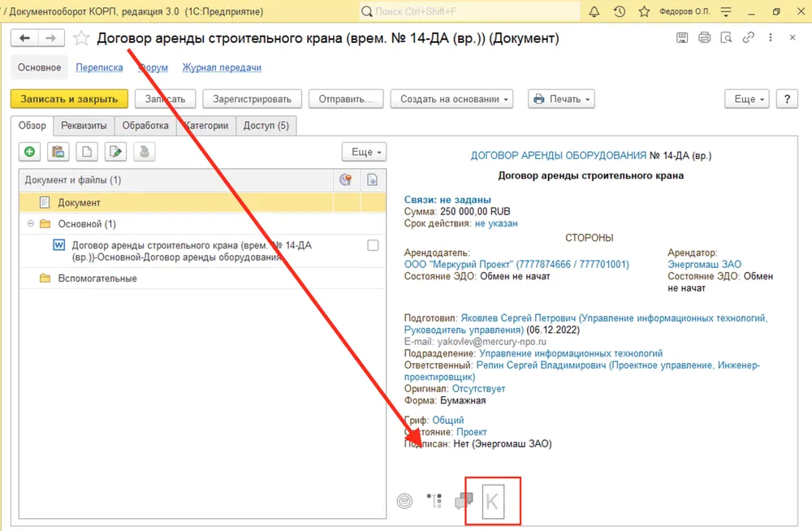
Task: Click Зарегистрировать button
Action: tap(253, 99)
